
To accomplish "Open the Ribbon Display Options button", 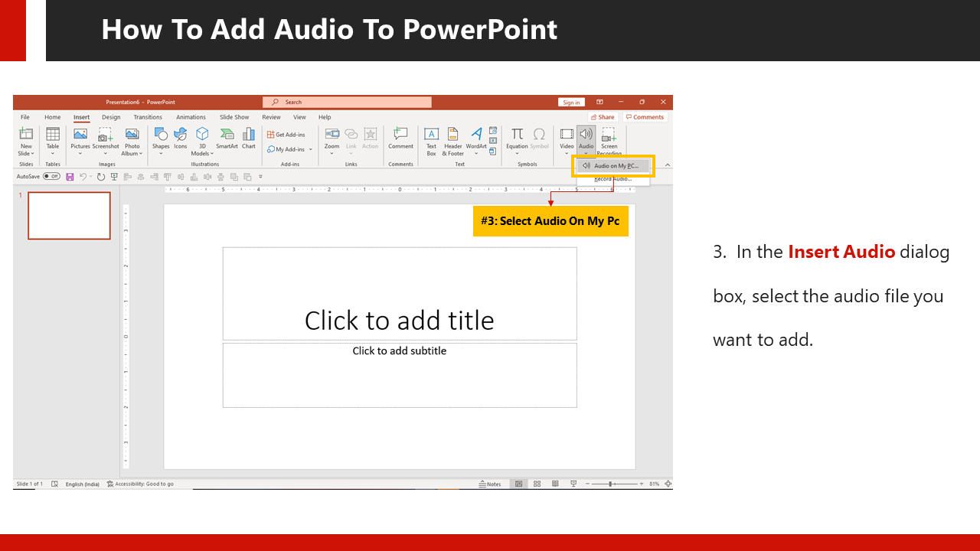I will click(599, 102).
